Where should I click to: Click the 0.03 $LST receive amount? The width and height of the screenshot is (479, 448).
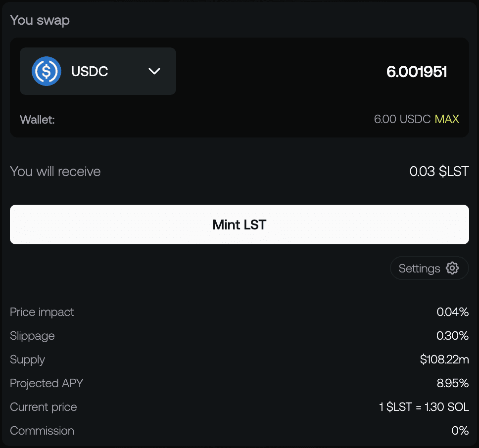(439, 172)
